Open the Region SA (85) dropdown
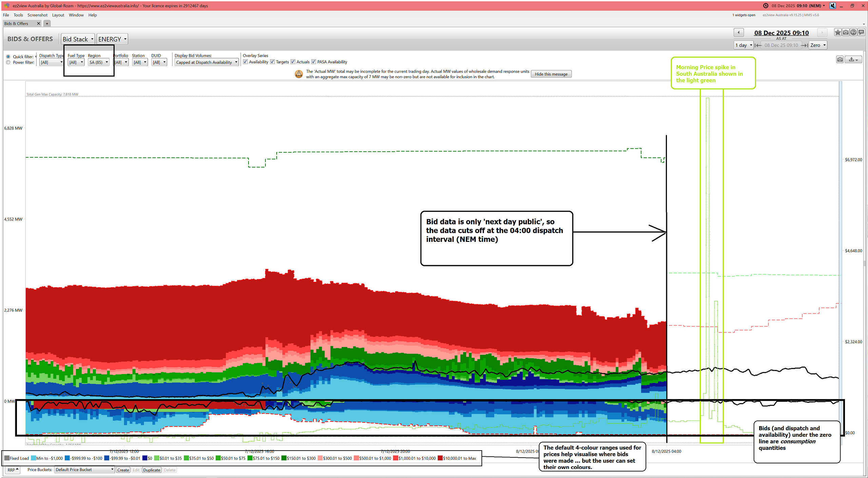This screenshot has width=868, height=478. 99,62
